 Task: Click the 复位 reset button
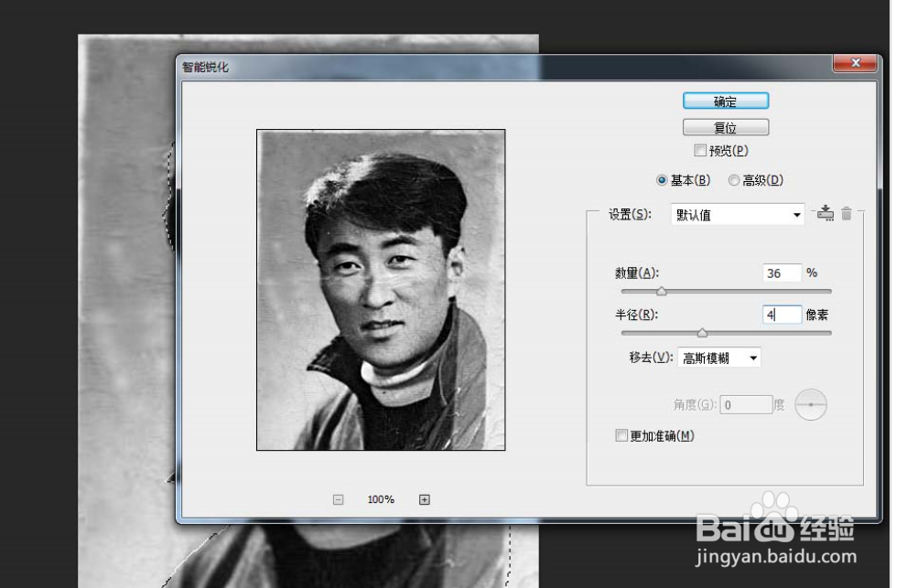click(x=726, y=127)
